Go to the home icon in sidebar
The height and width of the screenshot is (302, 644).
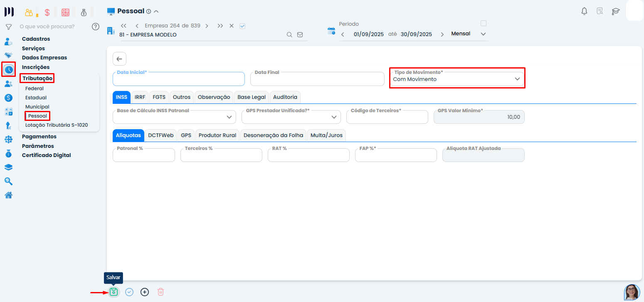[8, 195]
